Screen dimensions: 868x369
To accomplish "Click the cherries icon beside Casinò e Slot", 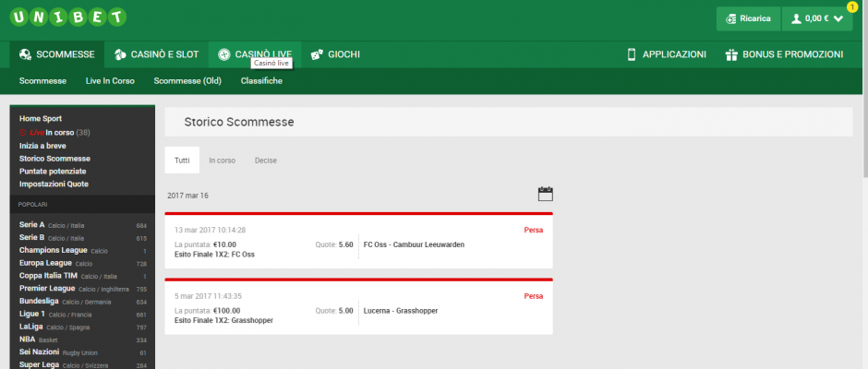I will [120, 54].
